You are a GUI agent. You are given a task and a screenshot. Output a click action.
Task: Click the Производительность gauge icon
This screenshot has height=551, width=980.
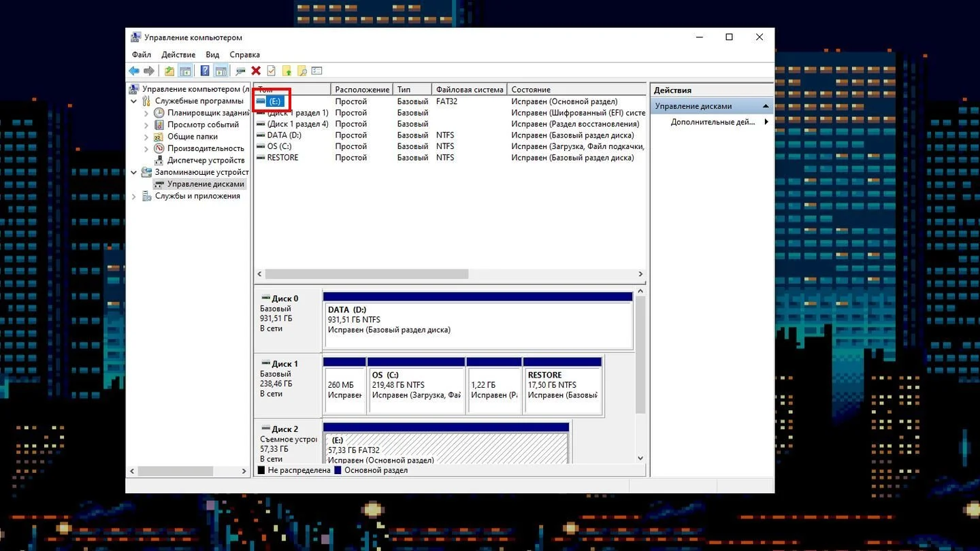pos(159,148)
